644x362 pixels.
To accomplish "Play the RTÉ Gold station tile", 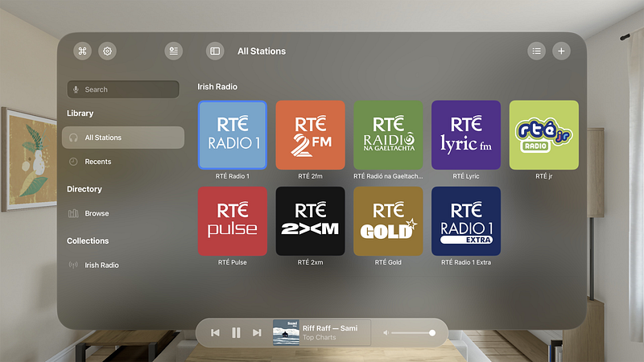I will [x=388, y=221].
